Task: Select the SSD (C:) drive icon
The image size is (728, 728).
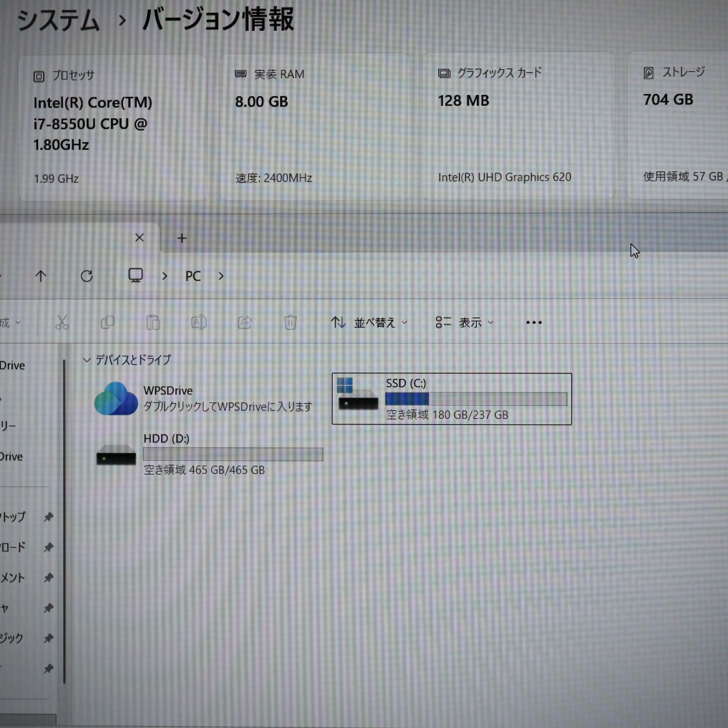Action: (358, 394)
